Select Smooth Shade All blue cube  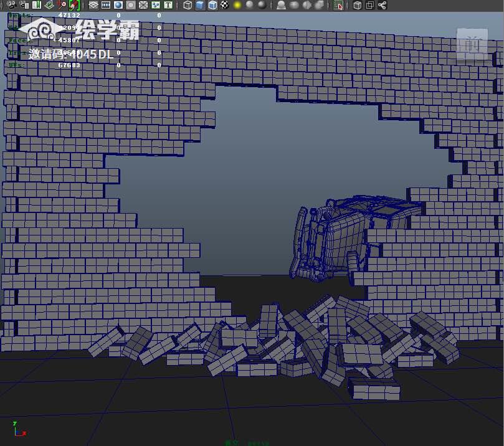tap(200, 5)
